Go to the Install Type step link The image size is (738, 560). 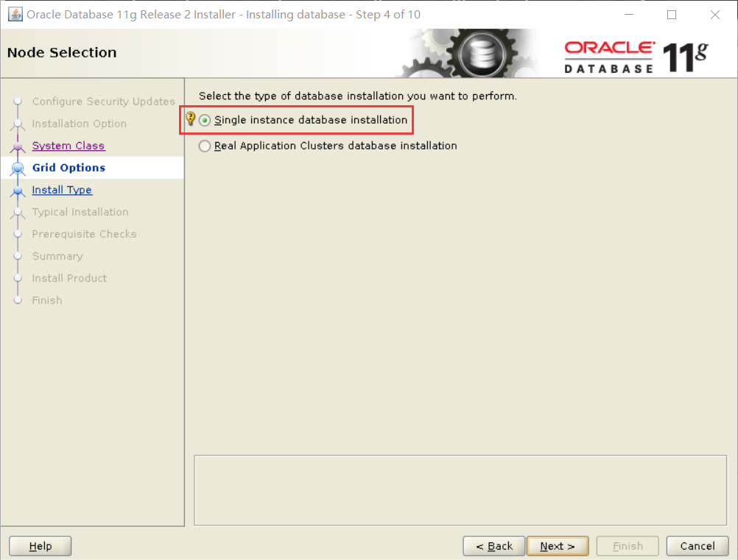coord(62,190)
